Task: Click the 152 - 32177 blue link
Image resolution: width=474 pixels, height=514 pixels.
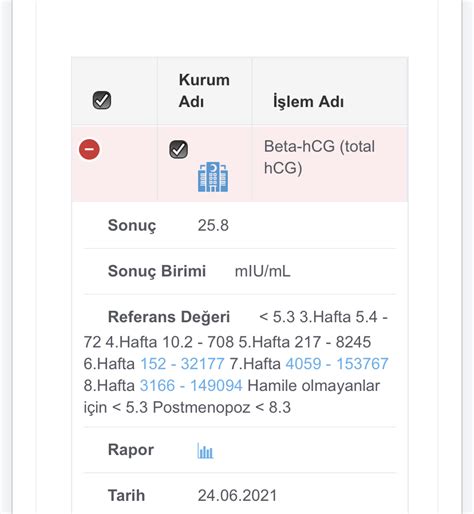Action: click(x=182, y=364)
